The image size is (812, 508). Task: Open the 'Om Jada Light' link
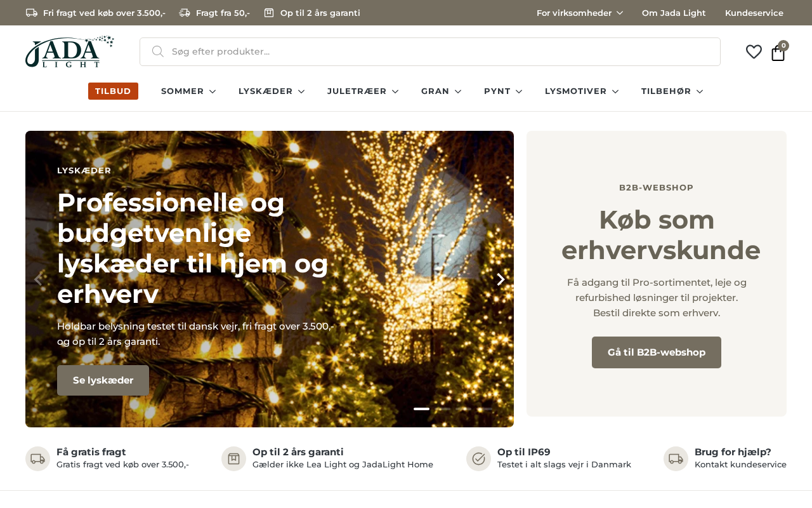pos(674,13)
